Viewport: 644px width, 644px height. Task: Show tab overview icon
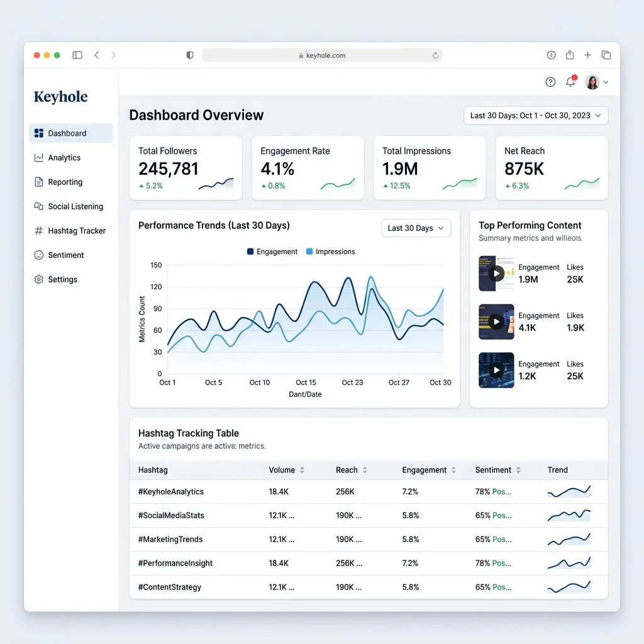(x=606, y=55)
